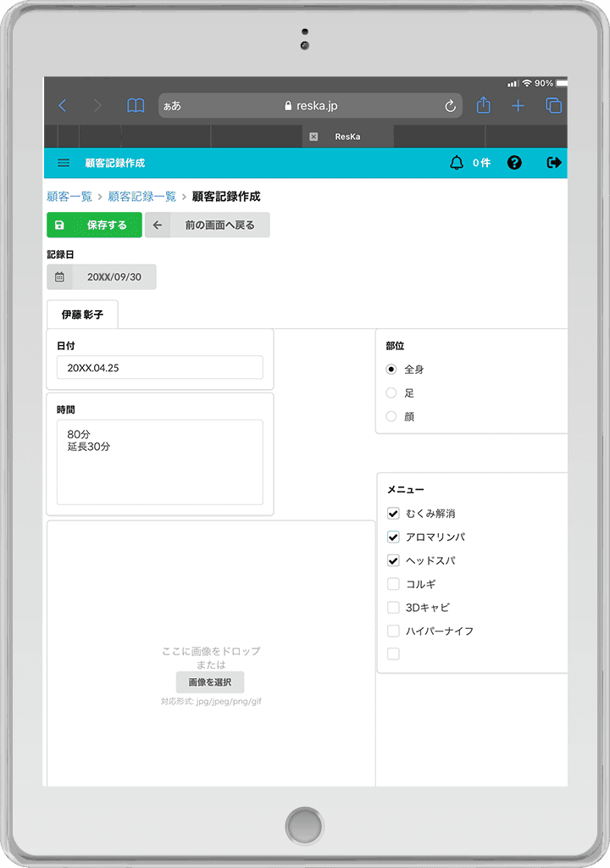The image size is (610, 868).
Task: Check the ハイパーナイフ menu checkbox
Action: click(x=393, y=631)
